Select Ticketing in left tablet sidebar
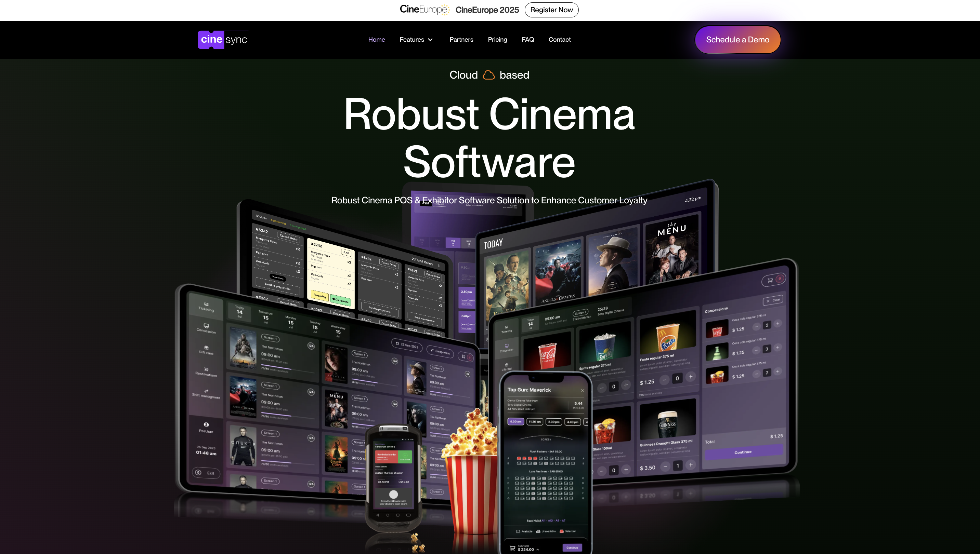The image size is (980, 554). pos(206,307)
